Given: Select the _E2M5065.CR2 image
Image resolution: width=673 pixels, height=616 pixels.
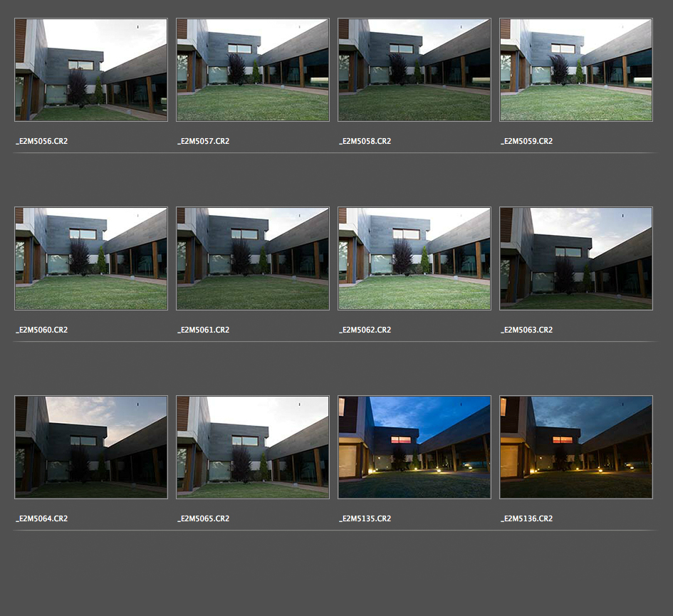Looking at the screenshot, I should [253, 447].
